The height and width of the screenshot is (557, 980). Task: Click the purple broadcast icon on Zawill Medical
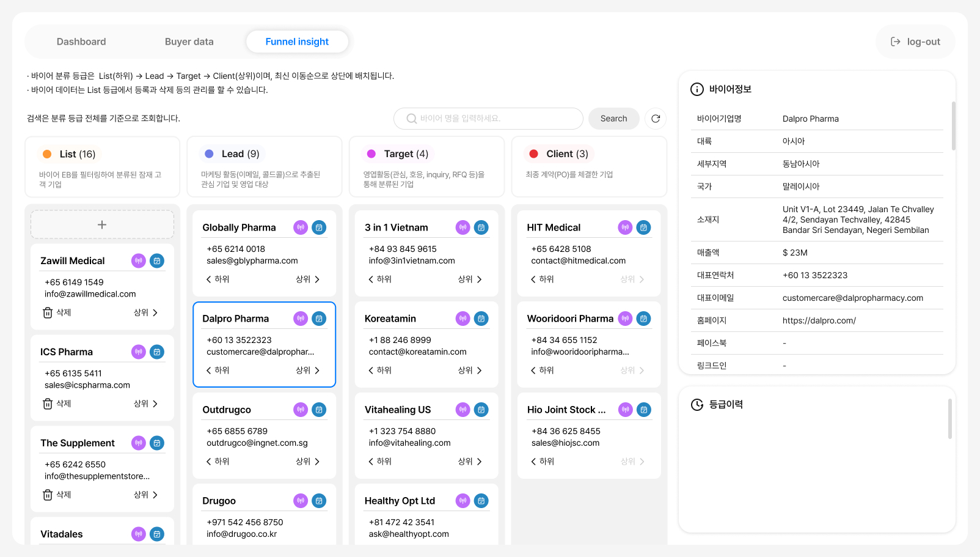point(139,261)
